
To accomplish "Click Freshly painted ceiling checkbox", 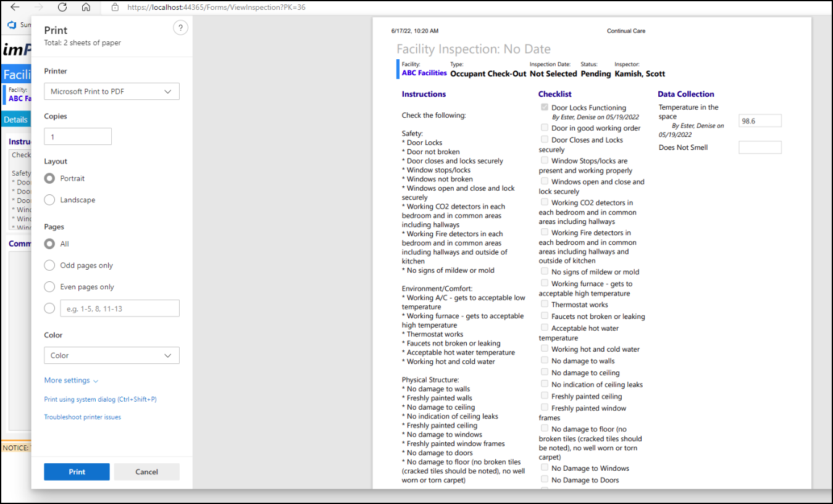I will [x=545, y=395].
